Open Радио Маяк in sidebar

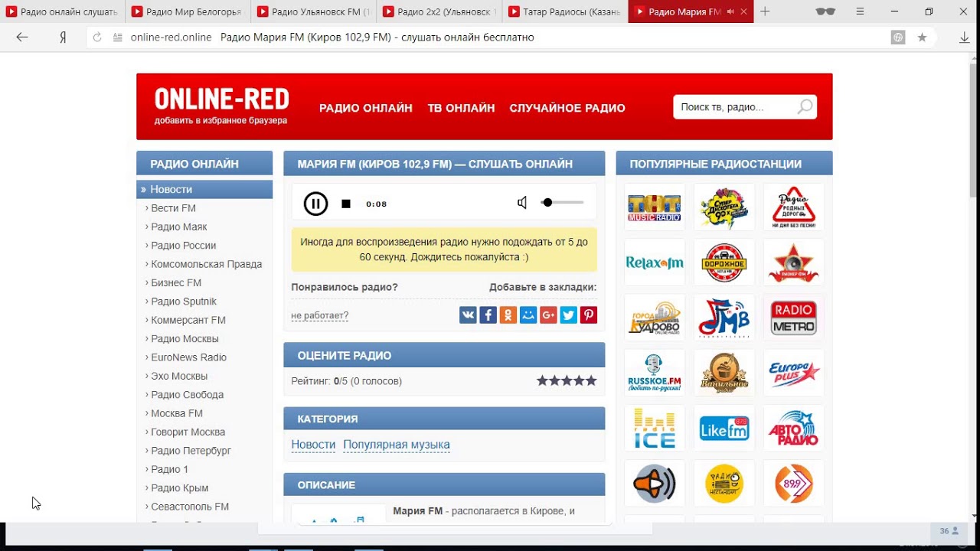pos(178,227)
